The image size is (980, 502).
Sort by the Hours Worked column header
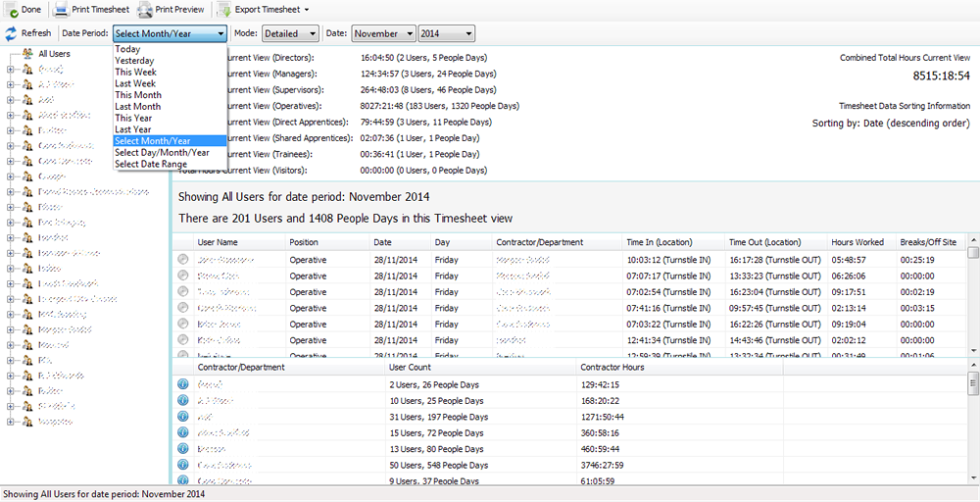[x=859, y=242]
